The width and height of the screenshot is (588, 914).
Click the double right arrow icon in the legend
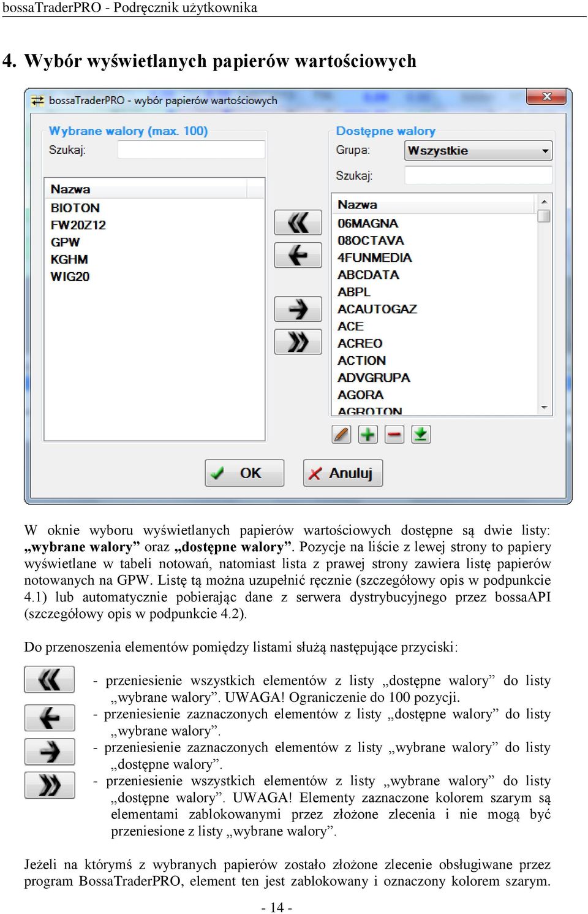[x=50, y=785]
